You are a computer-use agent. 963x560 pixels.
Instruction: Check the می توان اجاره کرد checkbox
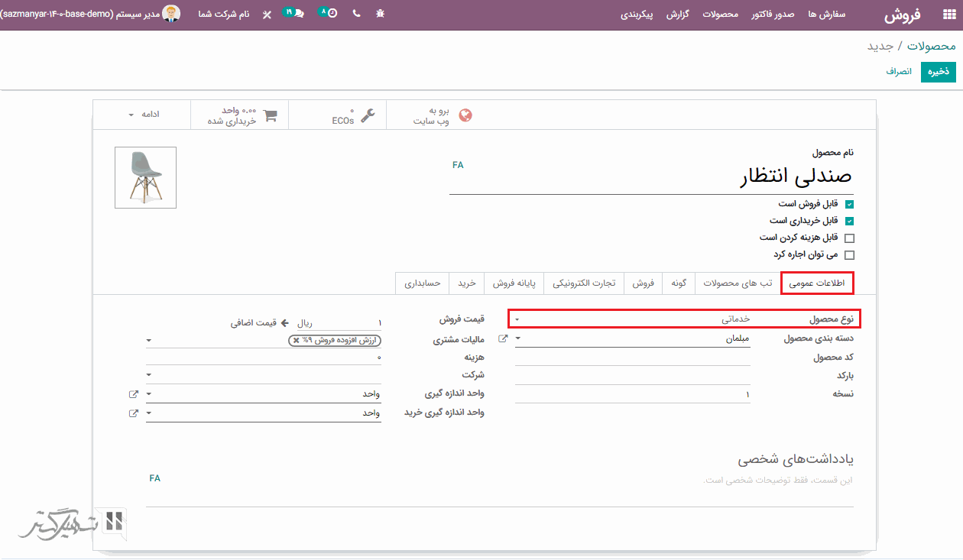coord(849,255)
